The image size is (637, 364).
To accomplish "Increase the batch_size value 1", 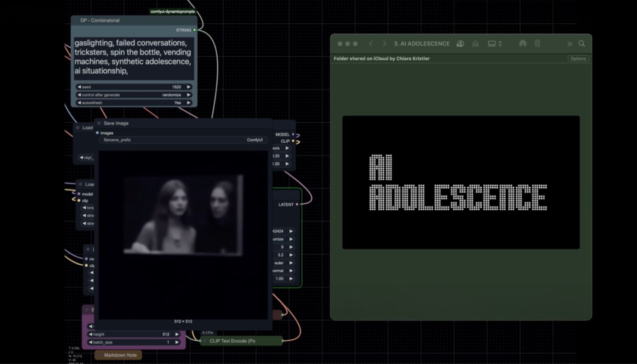I will pos(177,342).
